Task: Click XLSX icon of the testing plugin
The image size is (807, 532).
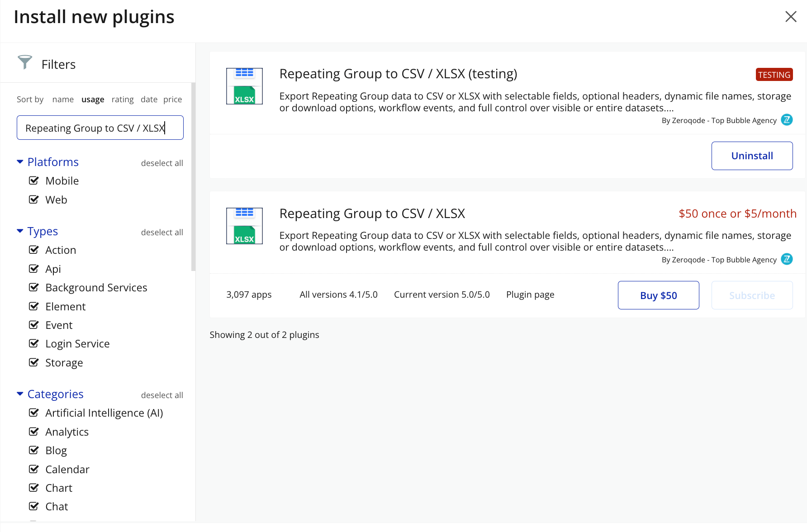Action: point(244,86)
